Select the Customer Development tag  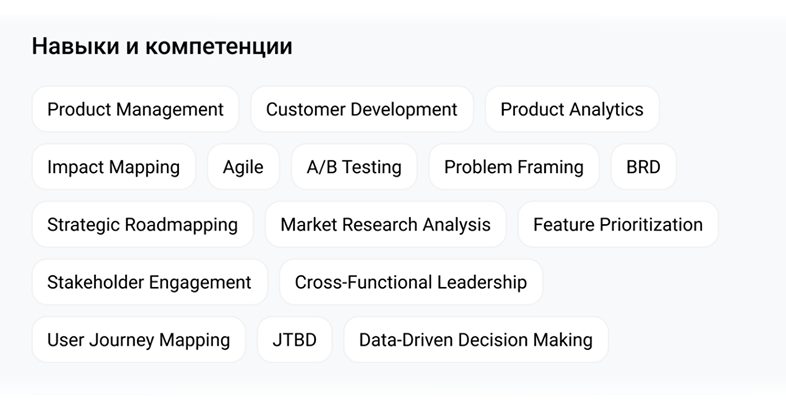361,109
